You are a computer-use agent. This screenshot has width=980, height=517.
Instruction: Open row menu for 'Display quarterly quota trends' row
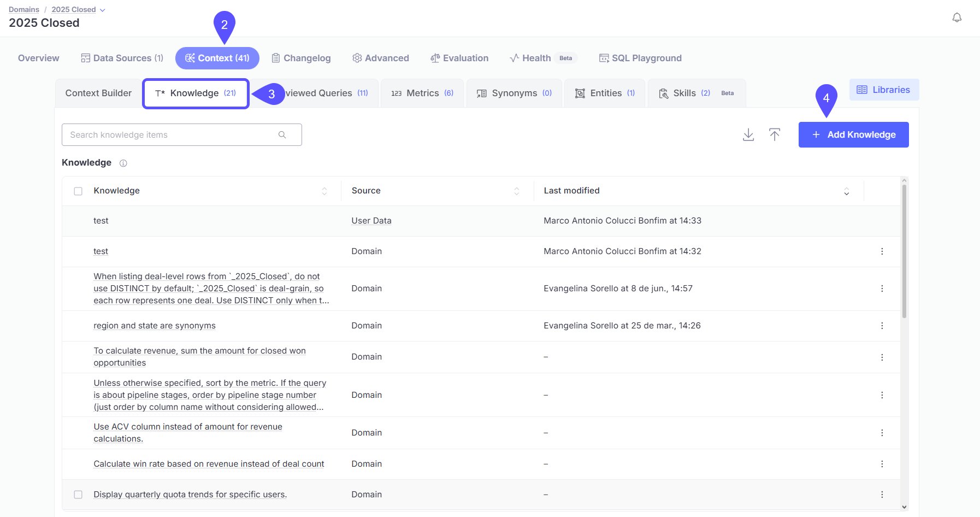[x=882, y=495]
